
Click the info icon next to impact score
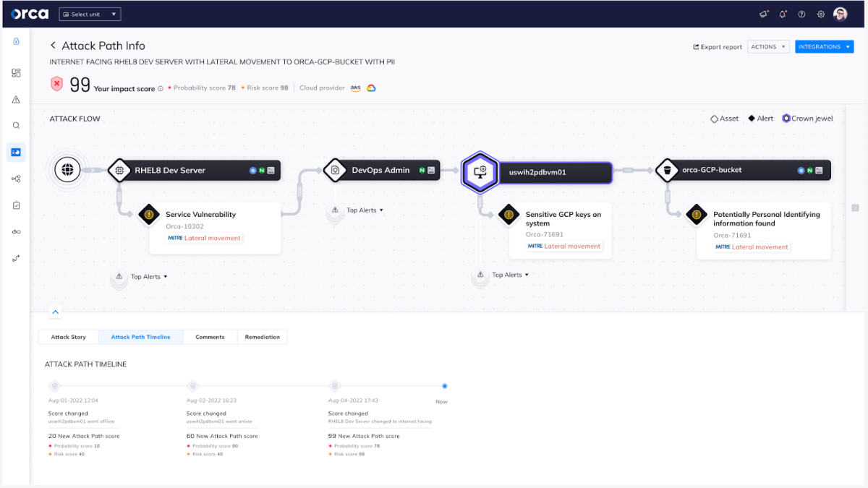click(x=161, y=90)
